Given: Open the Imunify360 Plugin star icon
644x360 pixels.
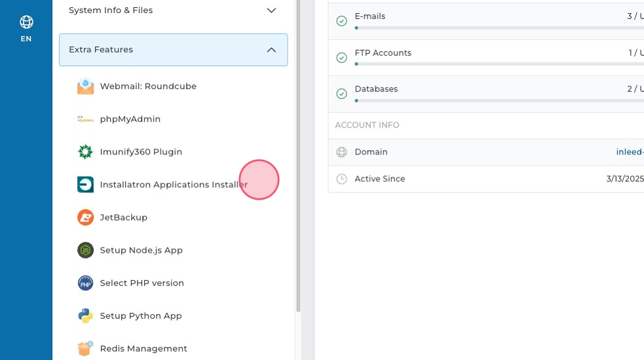Looking at the screenshot, I should tap(85, 152).
